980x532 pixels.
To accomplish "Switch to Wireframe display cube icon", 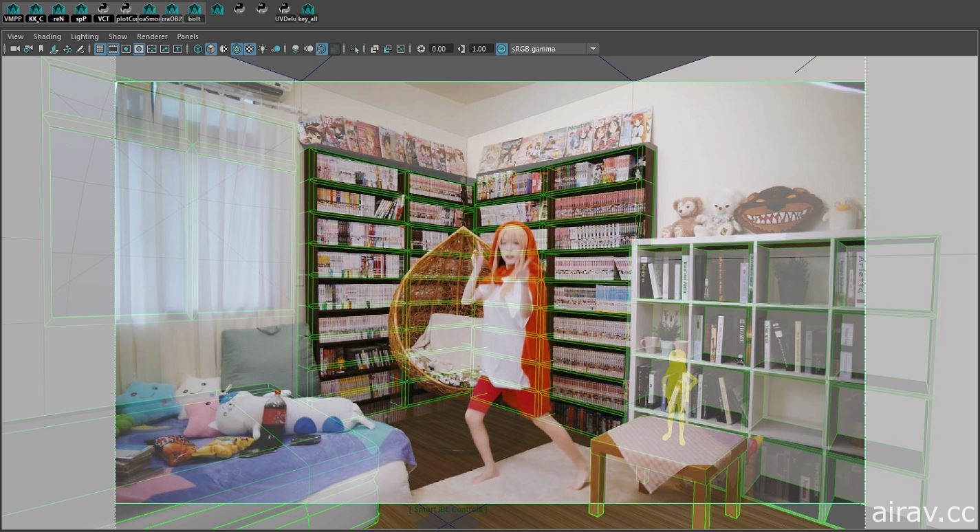I will pyautogui.click(x=198, y=49).
